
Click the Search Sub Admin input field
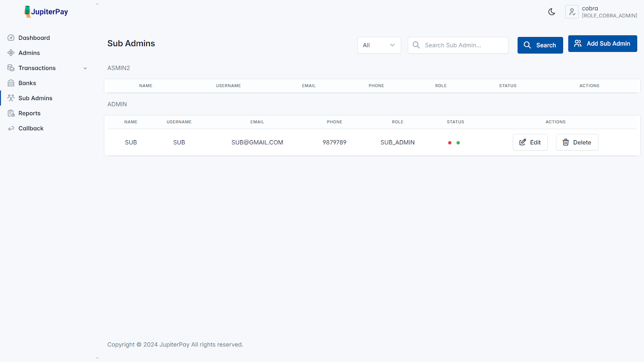click(458, 45)
